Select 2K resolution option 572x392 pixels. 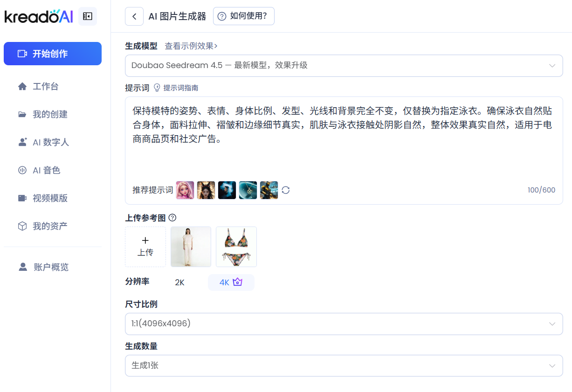[x=179, y=282]
